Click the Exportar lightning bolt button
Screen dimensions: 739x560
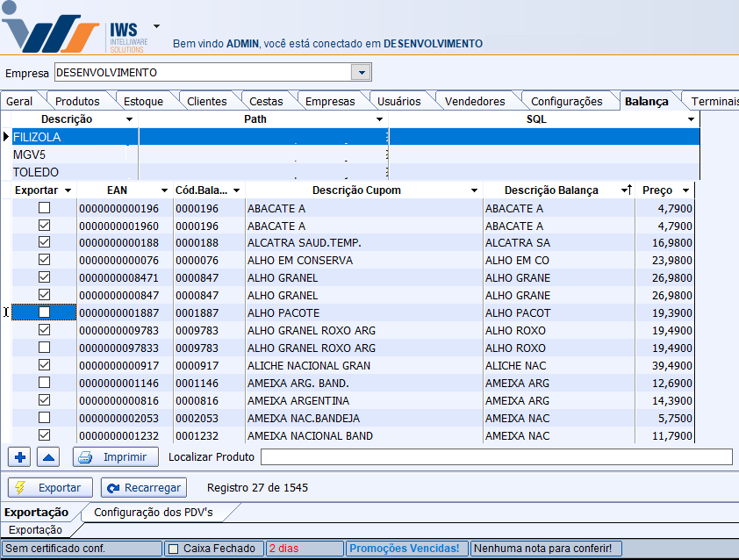50,487
